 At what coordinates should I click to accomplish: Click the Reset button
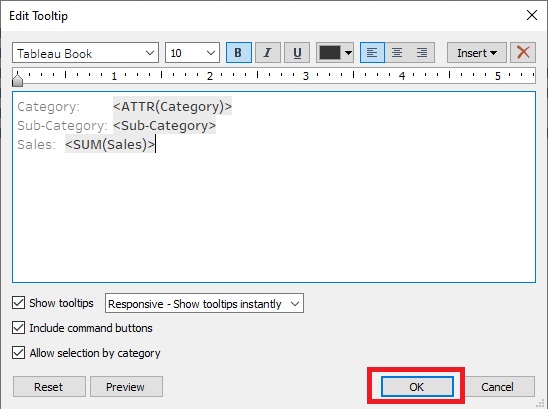[49, 387]
